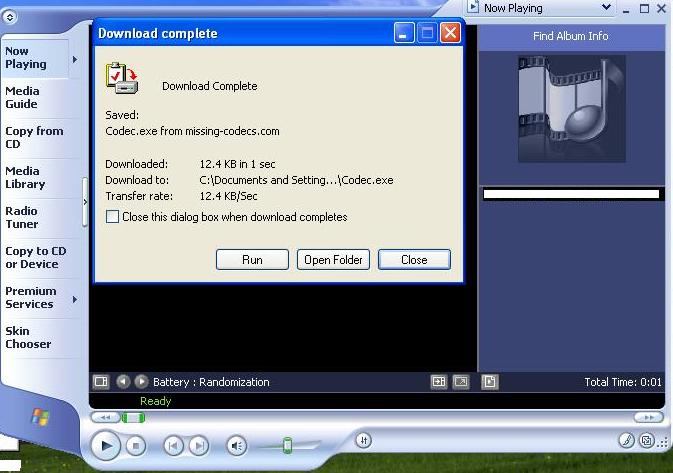
Task: Switch to skin mode icon
Action: coord(646,440)
